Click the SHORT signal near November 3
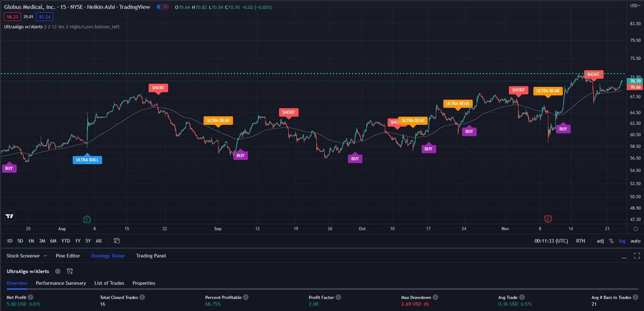Image resolution: width=644 pixels, height=311 pixels. (x=518, y=90)
